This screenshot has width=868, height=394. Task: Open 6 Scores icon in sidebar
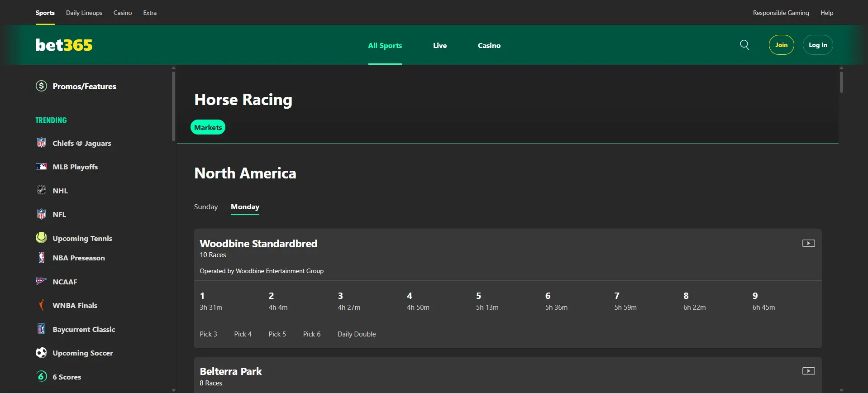(x=41, y=376)
